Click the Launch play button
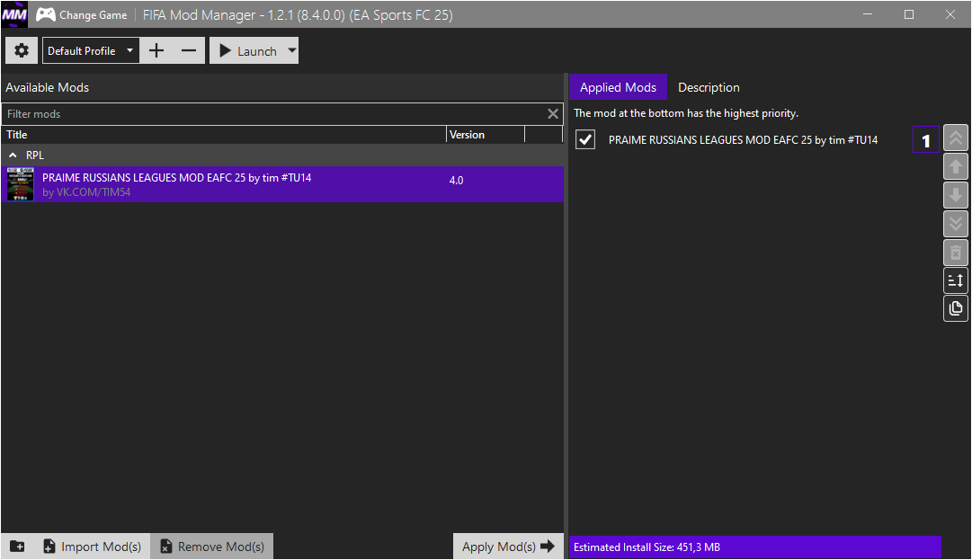The width and height of the screenshot is (972, 560). 248,51
